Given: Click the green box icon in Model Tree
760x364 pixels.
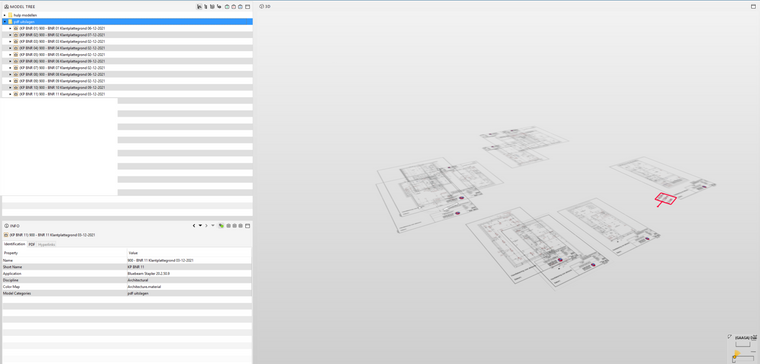Looking at the screenshot, I should pyautogui.click(x=227, y=7).
